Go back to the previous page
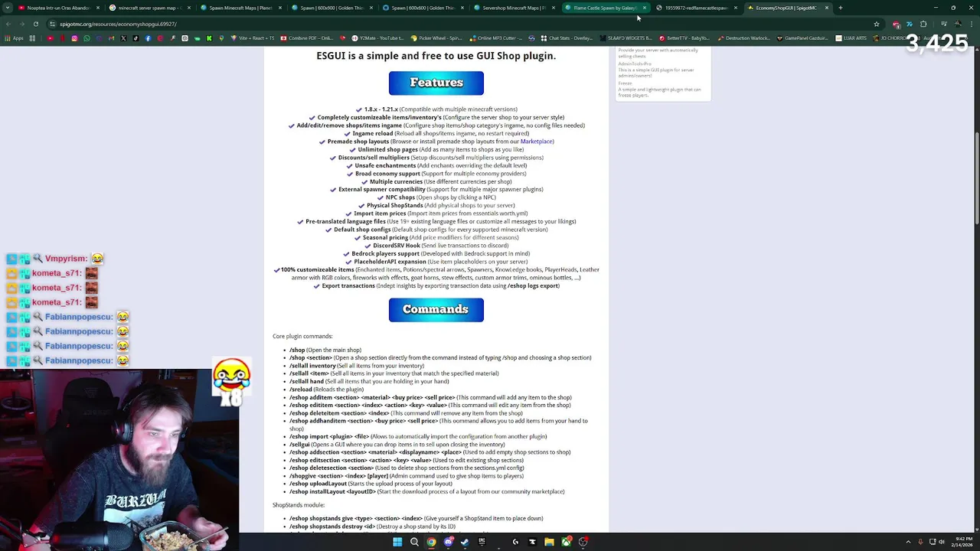 9,24
